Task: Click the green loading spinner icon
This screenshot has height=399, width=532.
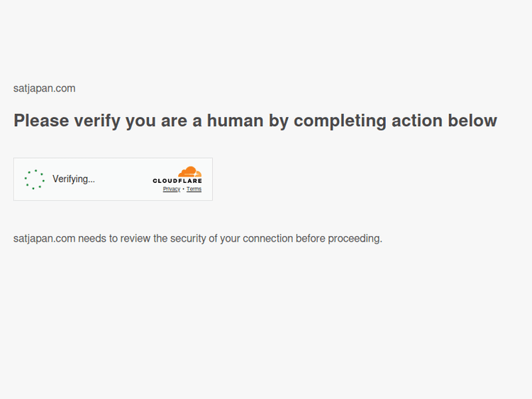Action: [34, 179]
